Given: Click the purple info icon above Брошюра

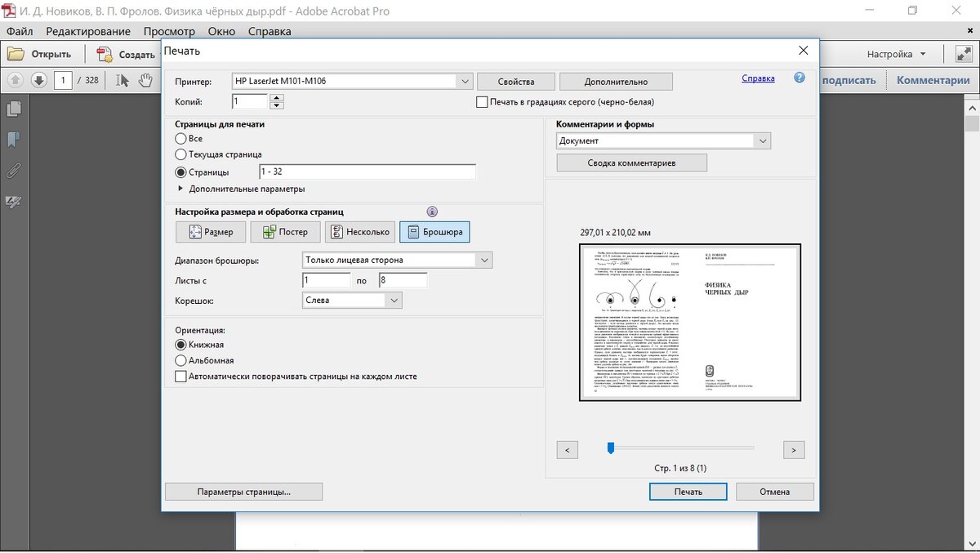Looking at the screenshot, I should tap(433, 212).
